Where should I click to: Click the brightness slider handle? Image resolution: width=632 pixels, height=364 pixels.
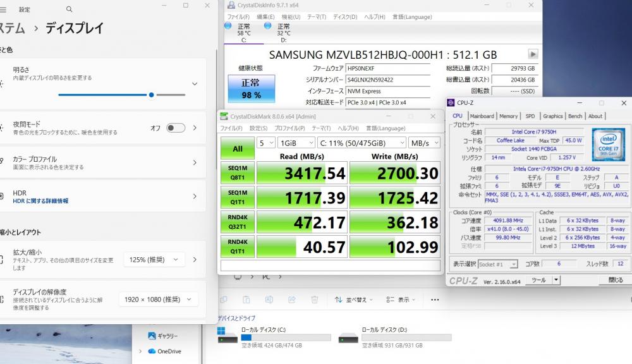[151, 95]
